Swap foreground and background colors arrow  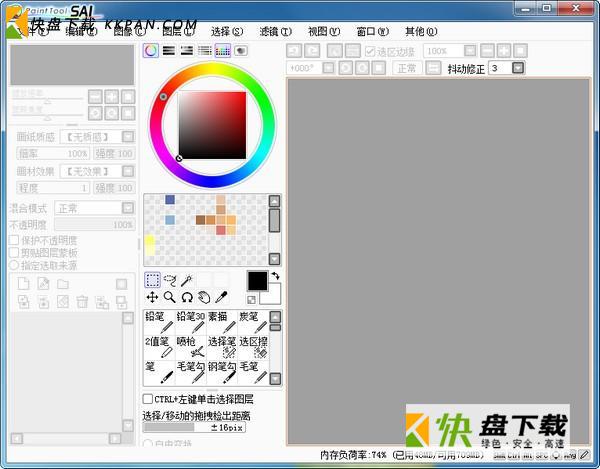[x=275, y=276]
